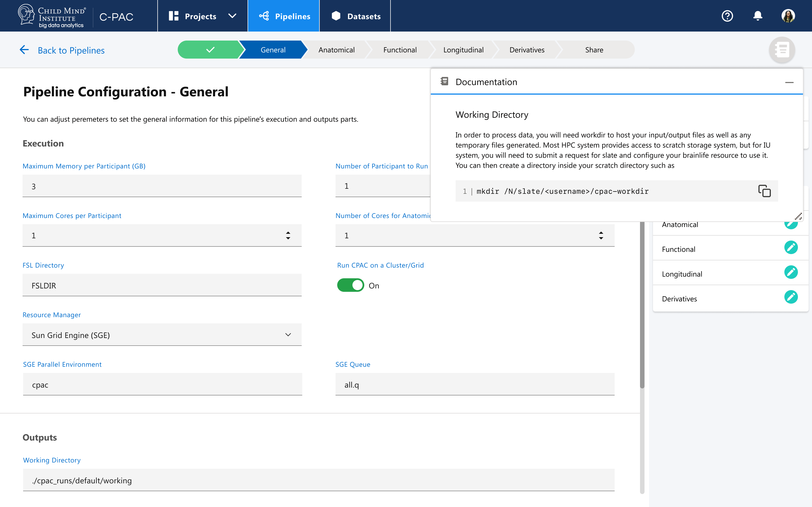Screen dimensions: 812x507
Task: Click the Working Directory input field
Action: pos(318,480)
